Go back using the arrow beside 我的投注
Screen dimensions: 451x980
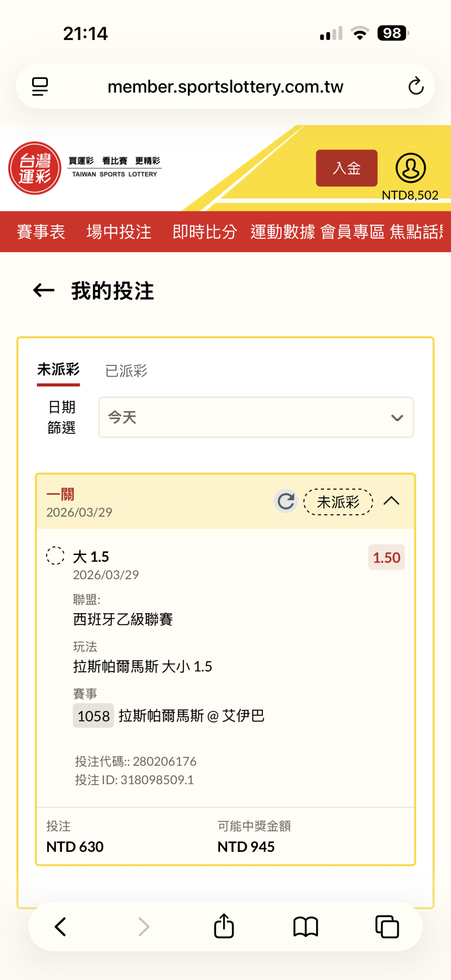click(x=43, y=291)
